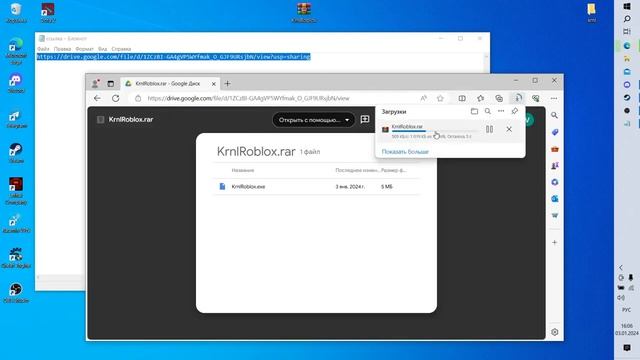640x360 pixels.
Task: Open the Edge sidebar tools briefcase
Action: [554, 149]
